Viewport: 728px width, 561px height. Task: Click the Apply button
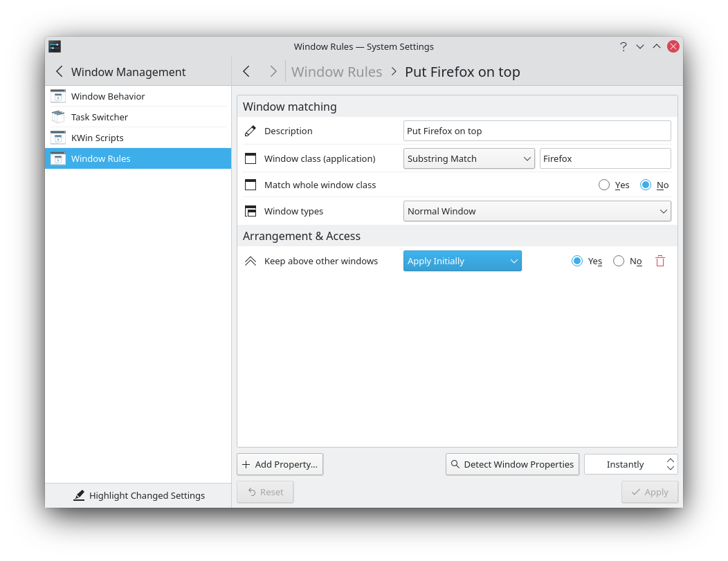pyautogui.click(x=650, y=492)
